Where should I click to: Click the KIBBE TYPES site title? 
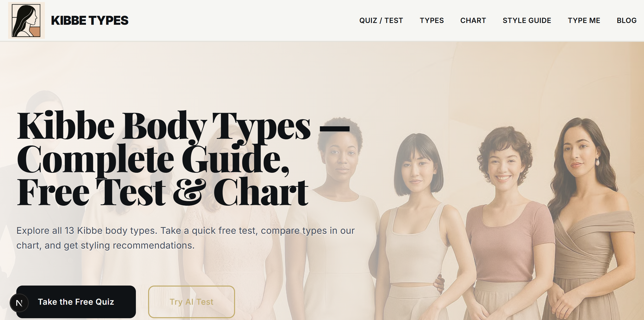90,20
